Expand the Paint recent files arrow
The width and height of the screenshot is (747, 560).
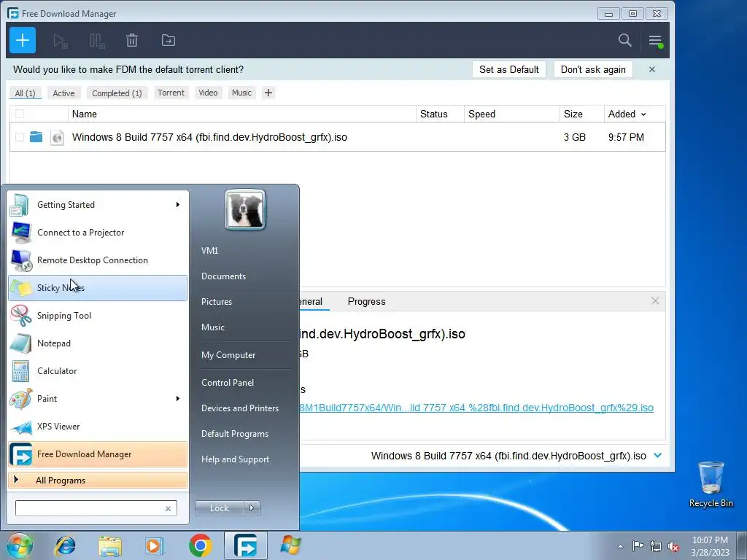(x=178, y=399)
